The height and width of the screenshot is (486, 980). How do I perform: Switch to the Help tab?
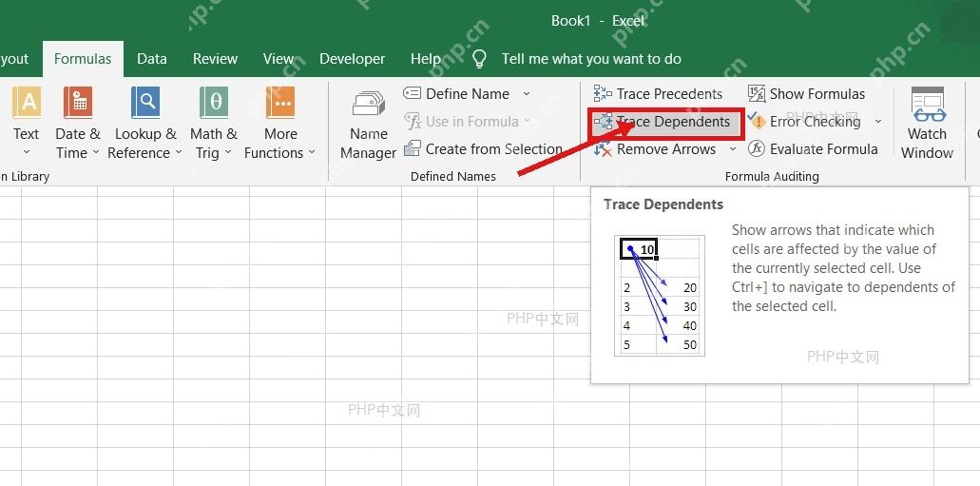[426, 59]
